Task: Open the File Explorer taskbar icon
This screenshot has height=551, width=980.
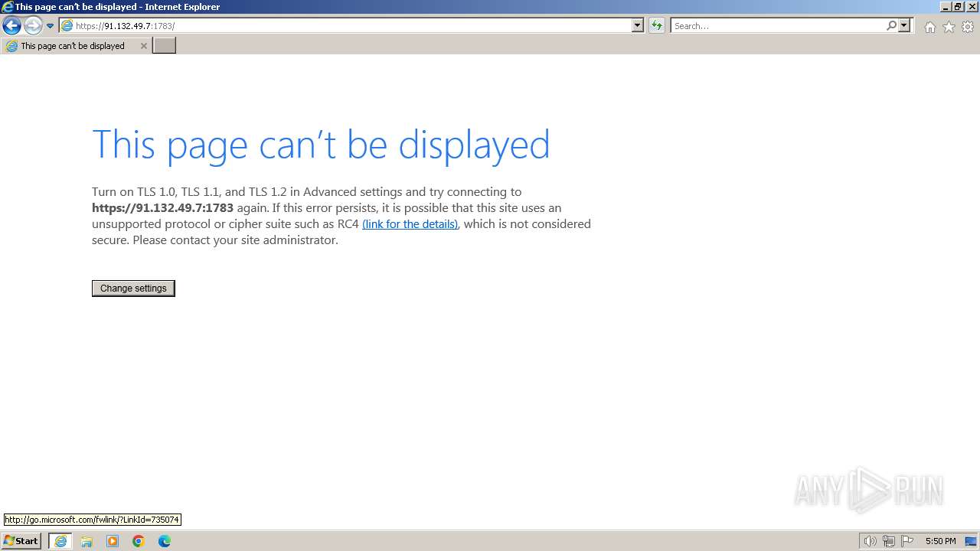Action: pyautogui.click(x=87, y=541)
